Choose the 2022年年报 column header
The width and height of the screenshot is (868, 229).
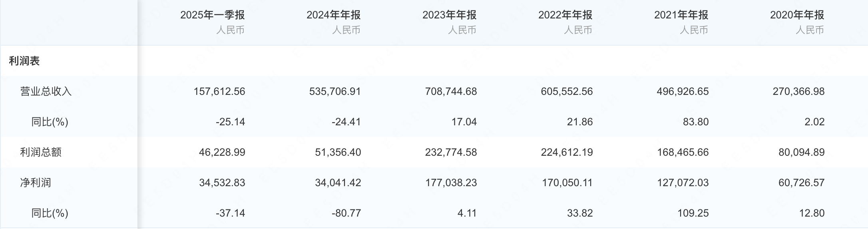(565, 15)
